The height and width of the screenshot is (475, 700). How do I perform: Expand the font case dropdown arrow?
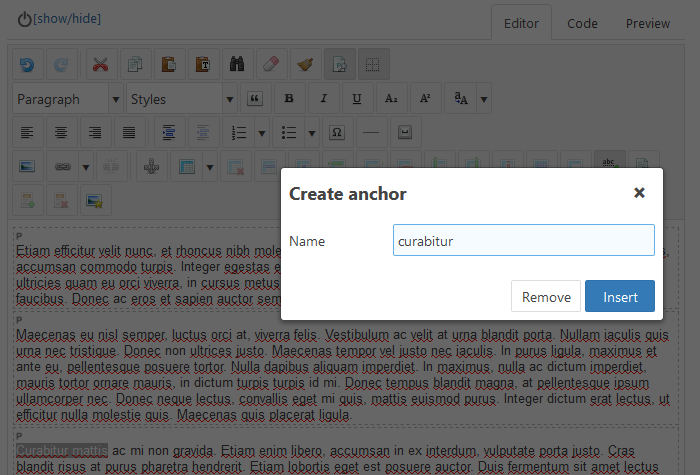coord(484,99)
